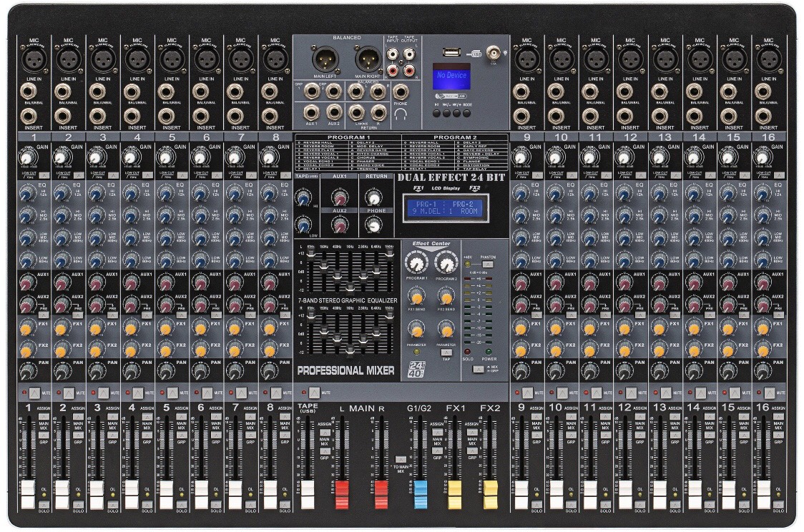Image resolution: width=804 pixels, height=532 pixels.
Task: Click channel 4 PAN knob
Action: tap(132, 370)
